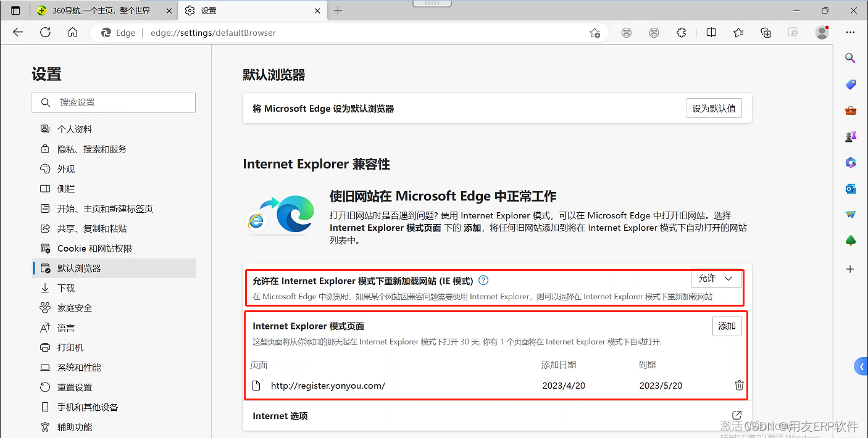Toggle Split screen view icon
The height and width of the screenshot is (438, 868).
click(711, 33)
